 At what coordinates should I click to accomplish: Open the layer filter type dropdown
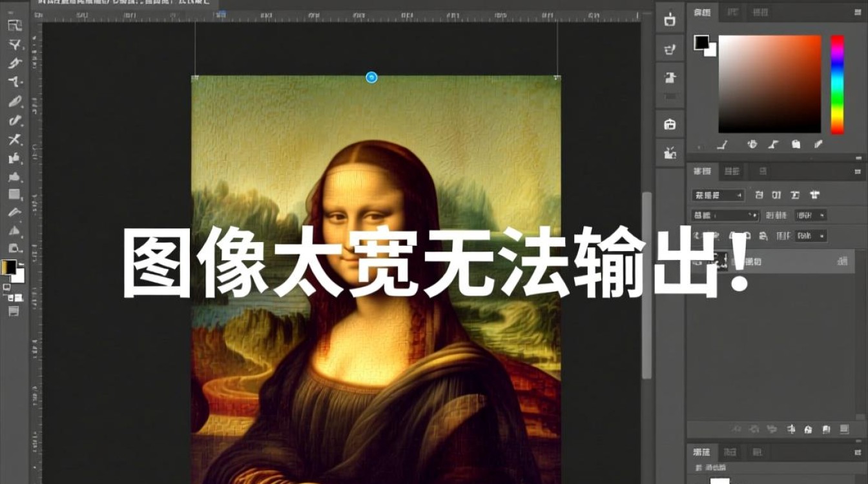[x=718, y=195]
